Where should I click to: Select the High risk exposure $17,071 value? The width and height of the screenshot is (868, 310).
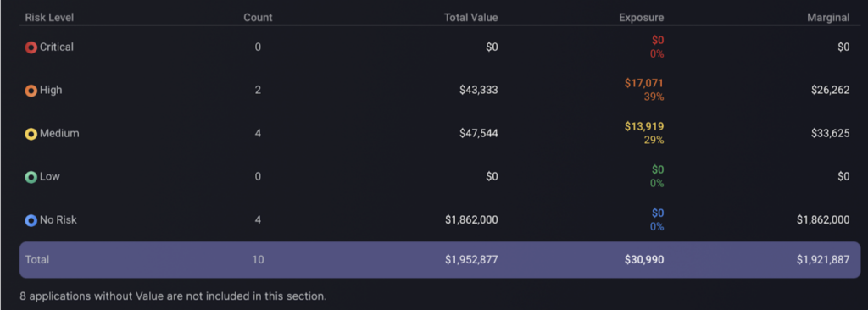click(x=644, y=83)
